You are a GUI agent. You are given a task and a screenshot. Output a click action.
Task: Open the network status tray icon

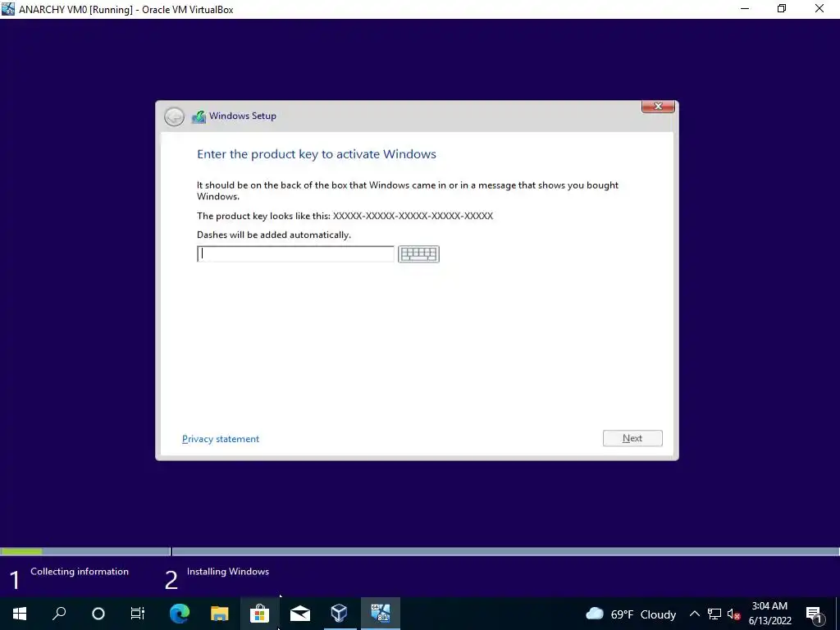tap(714, 614)
